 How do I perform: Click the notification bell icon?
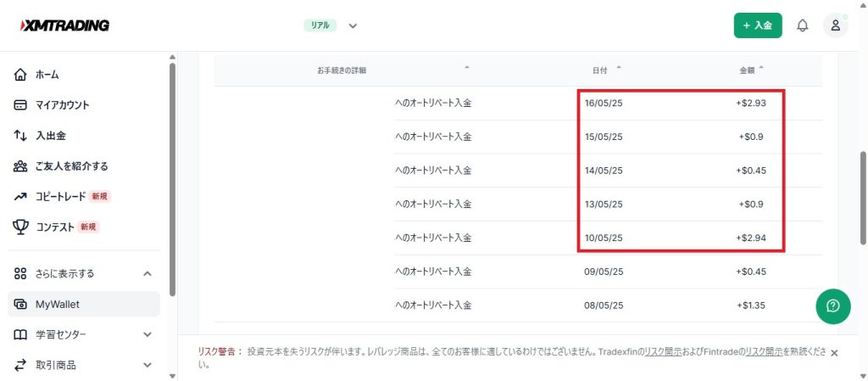point(802,25)
